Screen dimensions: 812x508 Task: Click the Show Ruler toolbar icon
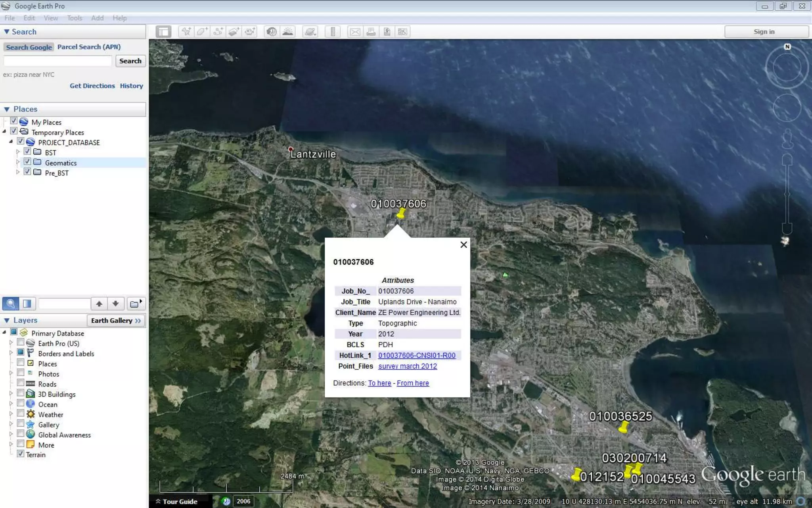[333, 32]
